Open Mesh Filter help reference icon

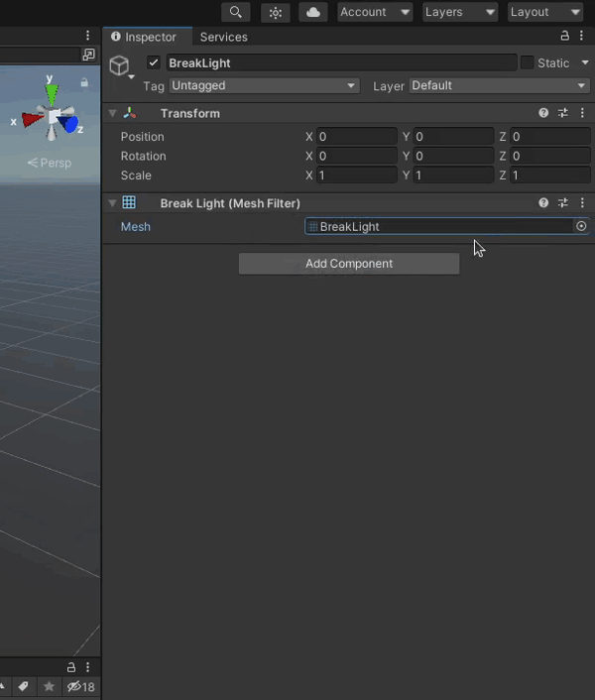pos(543,202)
